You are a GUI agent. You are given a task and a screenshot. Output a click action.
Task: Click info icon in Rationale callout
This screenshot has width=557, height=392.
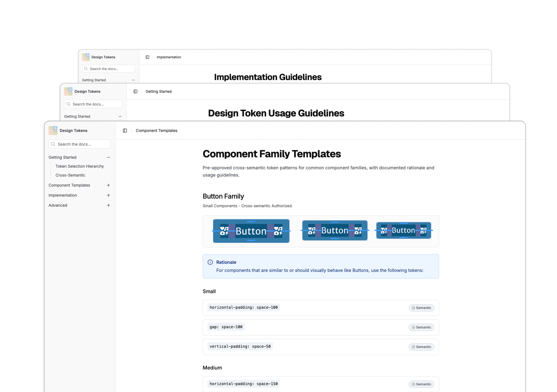coord(210,262)
